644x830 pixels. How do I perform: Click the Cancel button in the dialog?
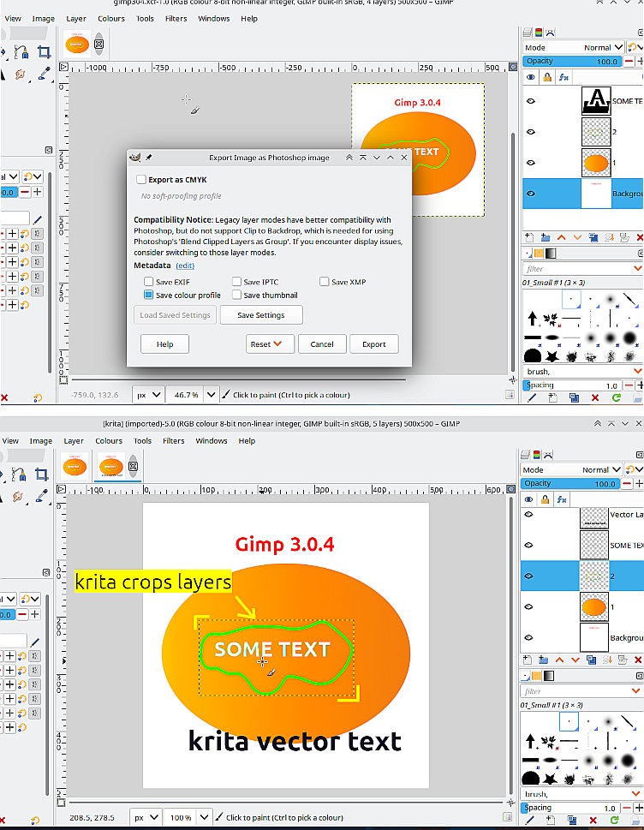(x=322, y=344)
